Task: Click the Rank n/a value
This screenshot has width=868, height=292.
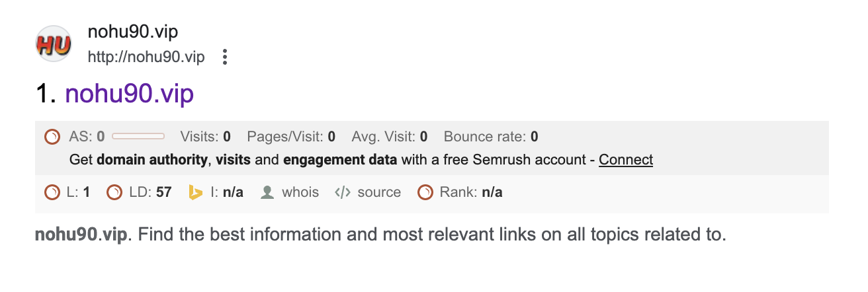Action: pos(492,192)
